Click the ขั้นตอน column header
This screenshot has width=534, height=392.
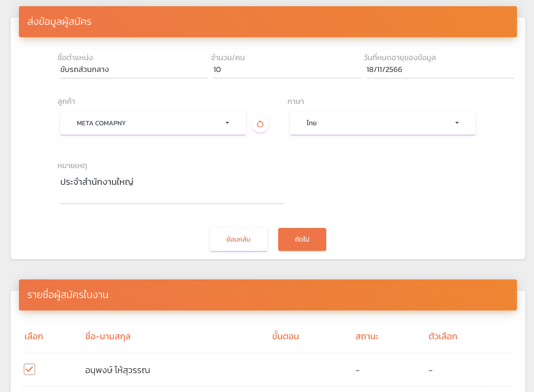point(285,336)
